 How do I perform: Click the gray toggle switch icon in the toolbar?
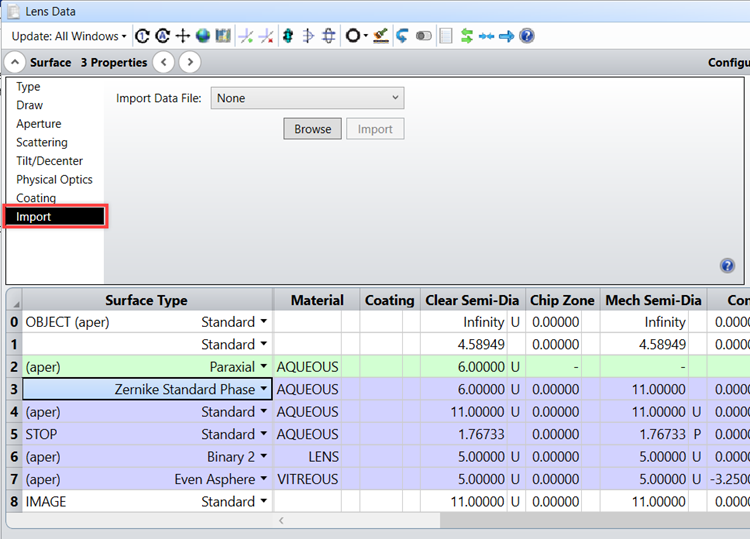pos(424,36)
